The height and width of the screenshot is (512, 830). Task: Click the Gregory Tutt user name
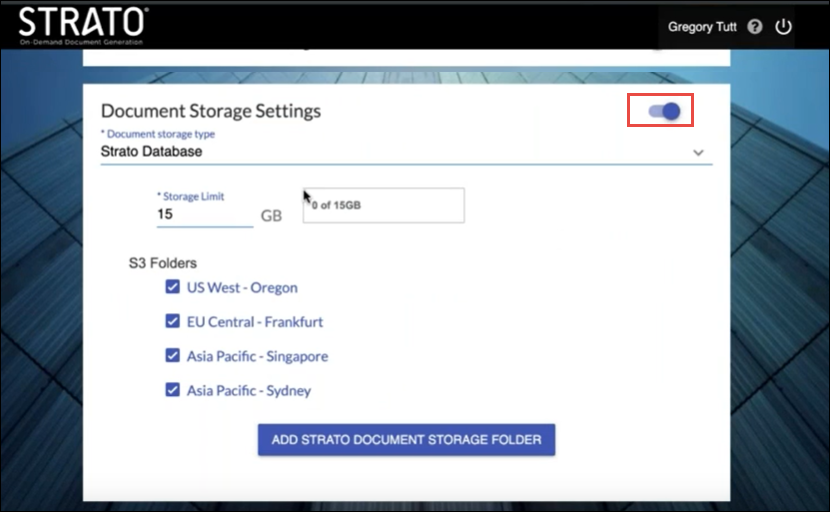coord(703,27)
